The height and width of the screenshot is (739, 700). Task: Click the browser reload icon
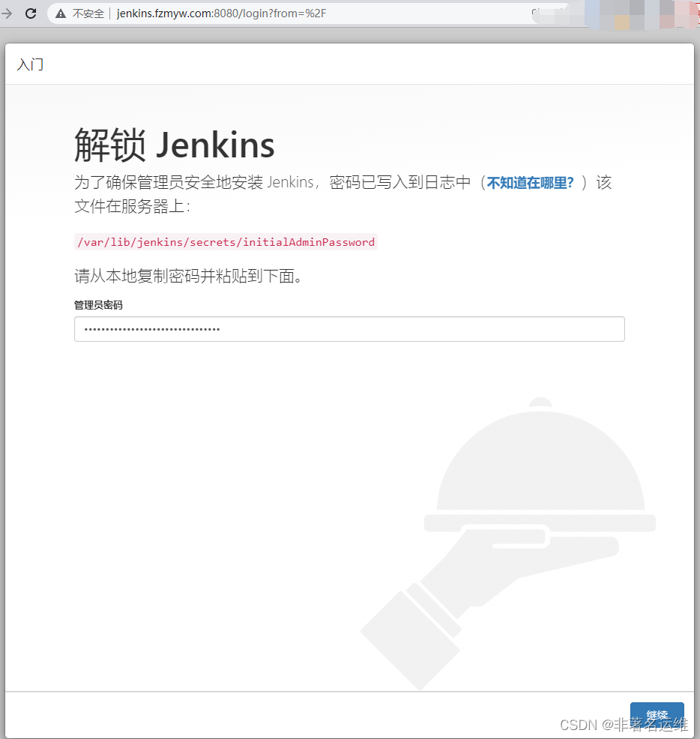(31, 13)
